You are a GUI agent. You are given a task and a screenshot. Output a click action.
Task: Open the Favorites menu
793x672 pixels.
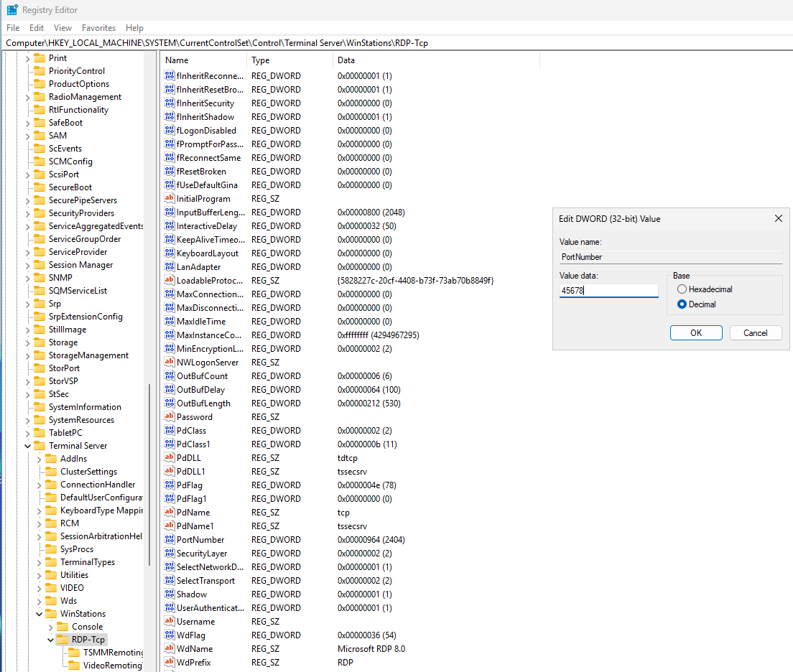pos(98,28)
